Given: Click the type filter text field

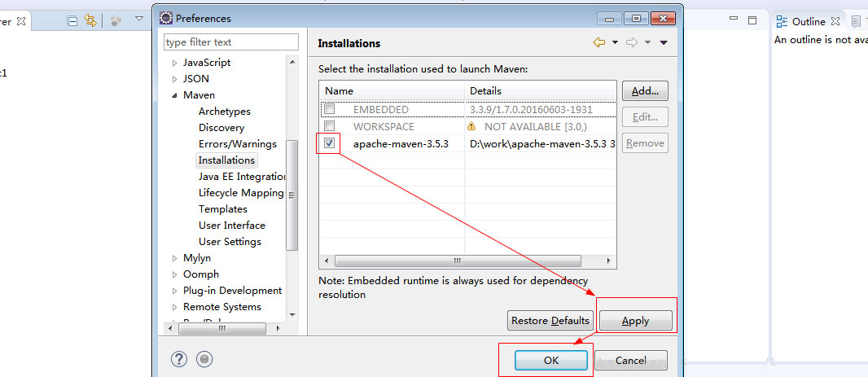Looking at the screenshot, I should point(230,42).
